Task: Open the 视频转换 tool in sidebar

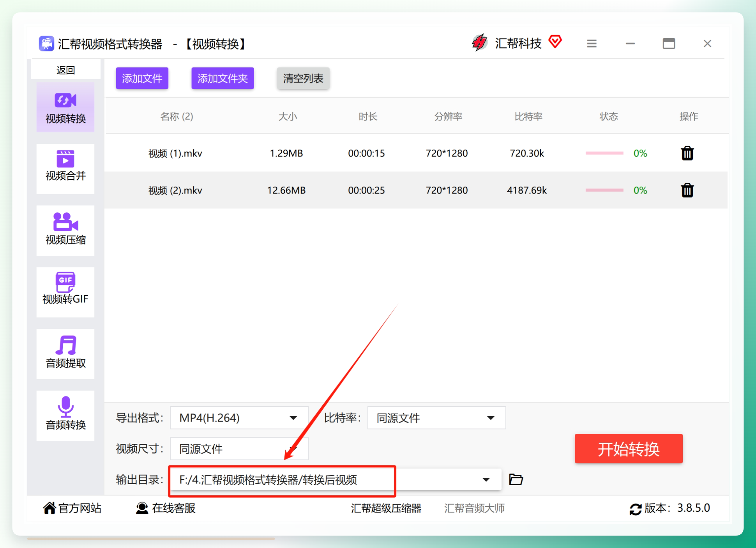Action: 65,107
